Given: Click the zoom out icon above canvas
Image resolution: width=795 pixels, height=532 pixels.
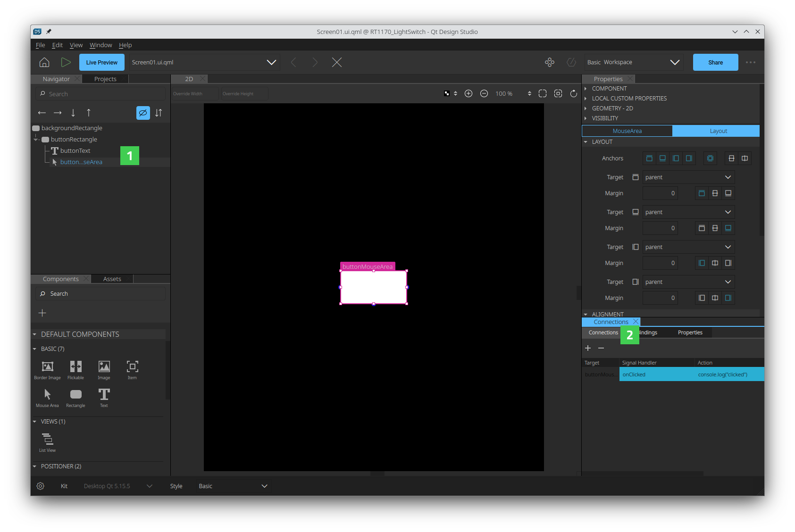Looking at the screenshot, I should coord(484,94).
